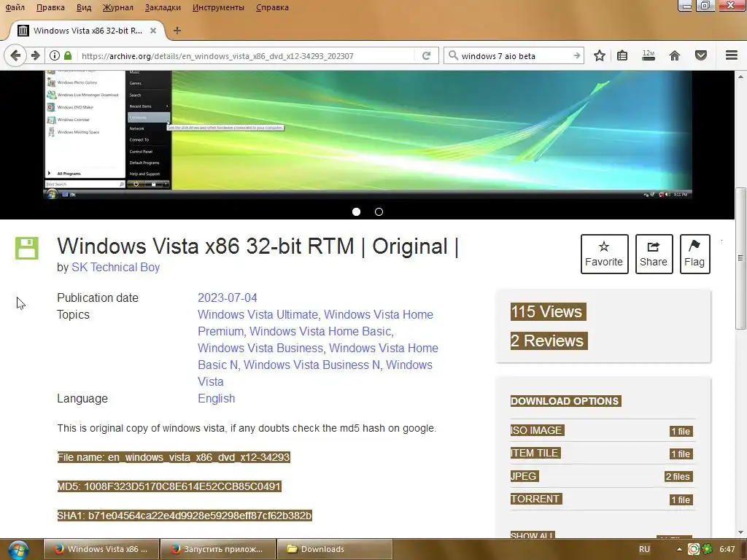
Task: Switch to Downloads taskbar window
Action: point(334,549)
